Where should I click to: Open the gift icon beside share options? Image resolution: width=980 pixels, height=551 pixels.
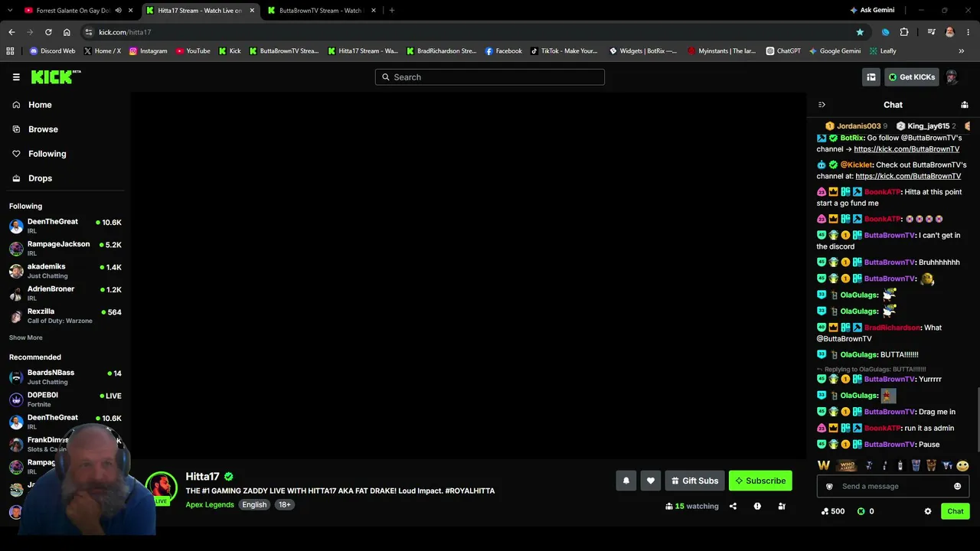(782, 506)
